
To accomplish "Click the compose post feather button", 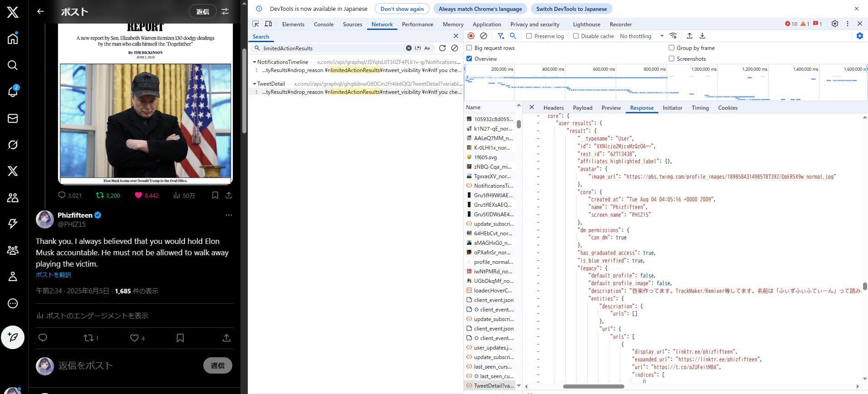I will (13, 337).
